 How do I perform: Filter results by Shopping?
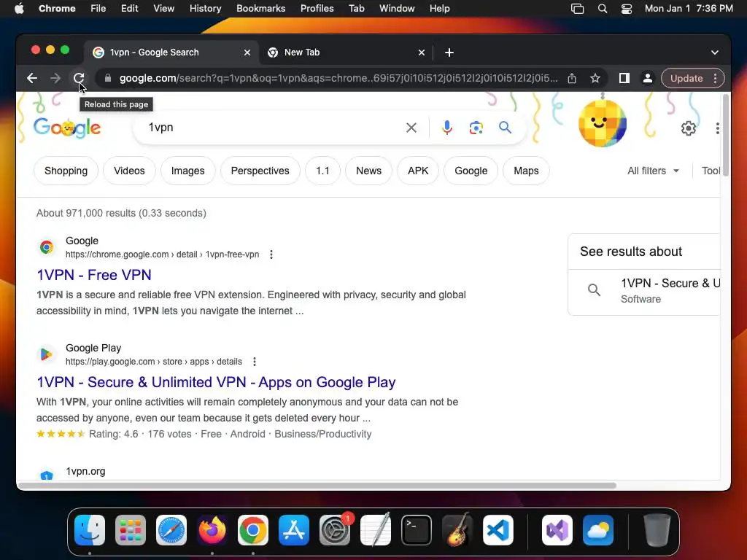pos(66,171)
